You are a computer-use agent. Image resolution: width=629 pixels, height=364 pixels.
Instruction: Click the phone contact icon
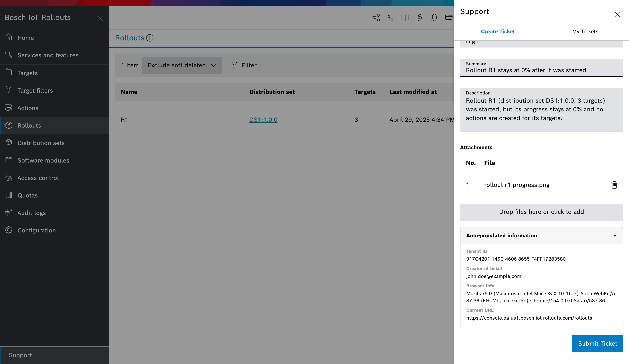(390, 18)
